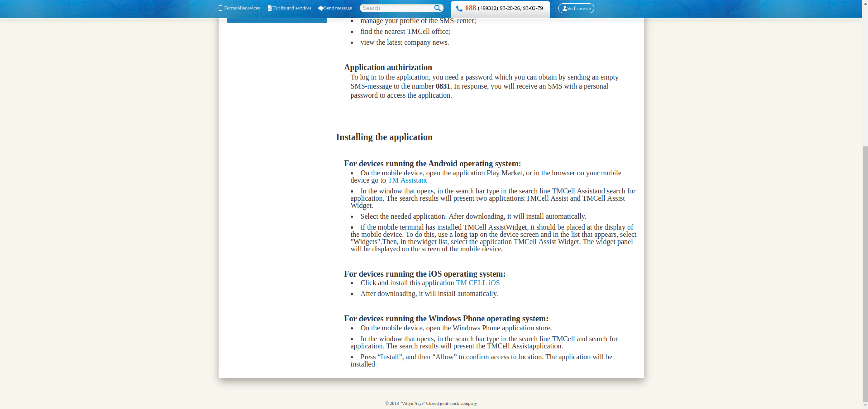The height and width of the screenshot is (409, 868).
Task: Click the user silhouette icon
Action: 564,8
